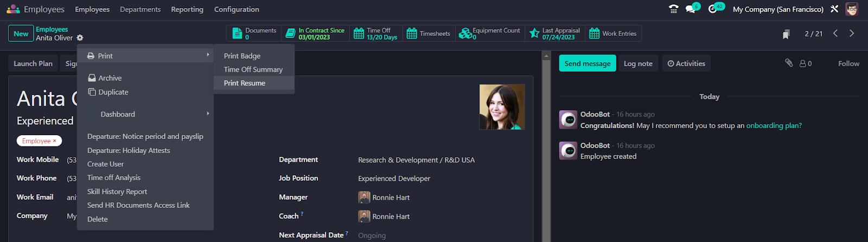The image size is (868, 242).
Task: Select Time off Analysis action
Action: 145,177
